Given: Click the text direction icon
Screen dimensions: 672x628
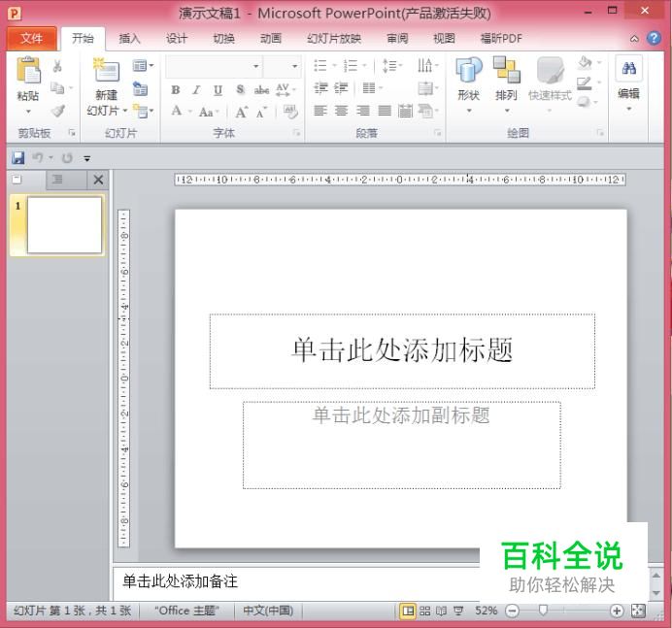Looking at the screenshot, I should (x=424, y=66).
